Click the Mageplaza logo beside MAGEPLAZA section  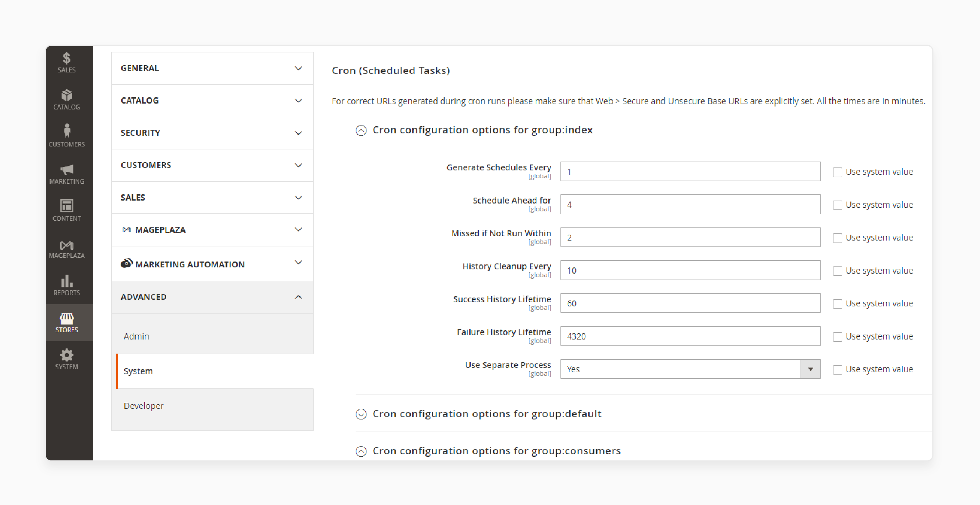(x=127, y=230)
